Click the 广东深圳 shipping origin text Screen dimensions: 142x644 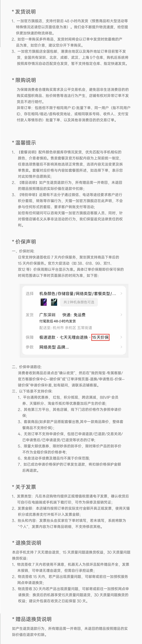pyautogui.click(x=47, y=315)
